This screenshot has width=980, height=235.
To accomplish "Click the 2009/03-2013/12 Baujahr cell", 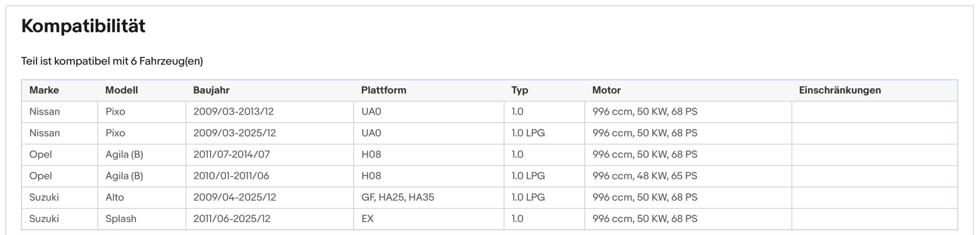I will click(269, 112).
